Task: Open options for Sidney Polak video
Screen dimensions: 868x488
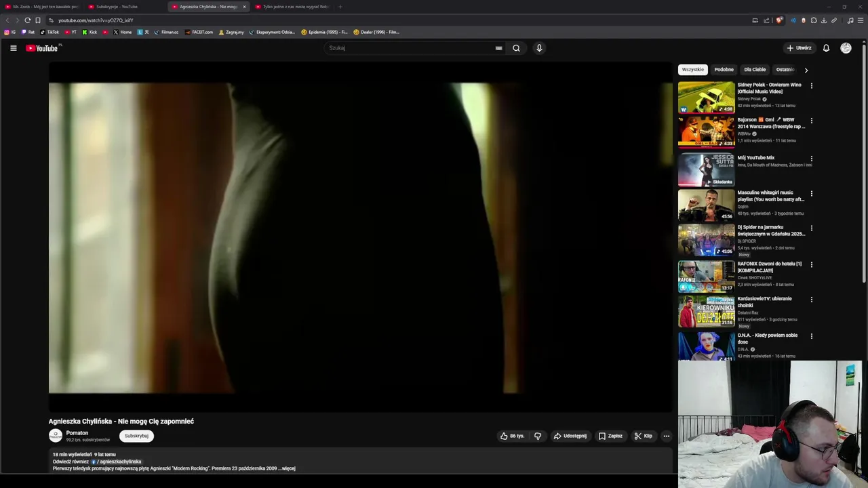Action: pyautogui.click(x=812, y=86)
